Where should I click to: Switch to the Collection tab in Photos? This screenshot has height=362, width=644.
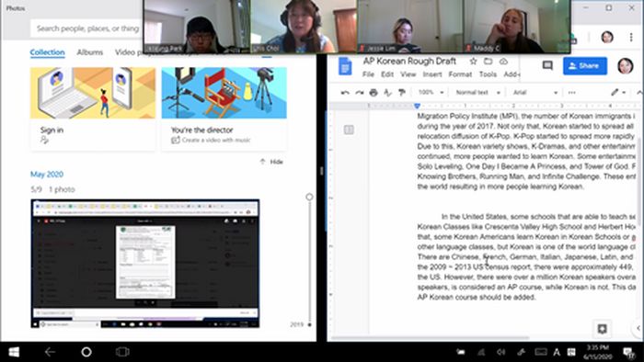point(47,52)
